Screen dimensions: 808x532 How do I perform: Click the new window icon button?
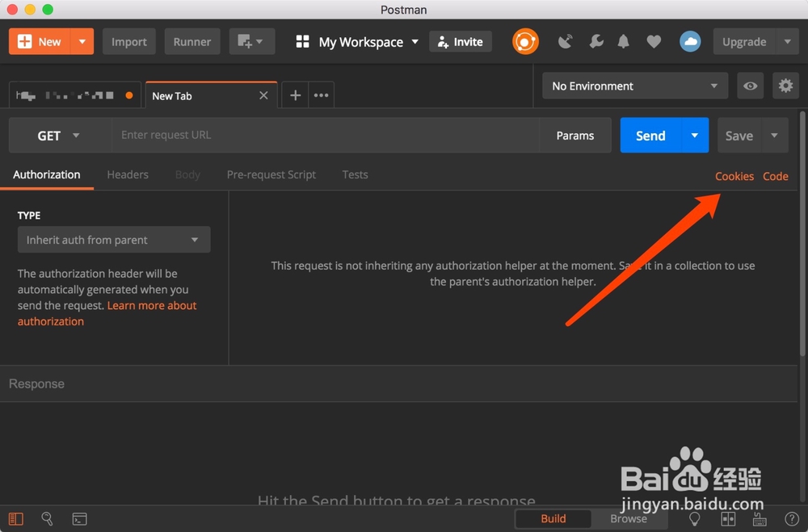(251, 41)
